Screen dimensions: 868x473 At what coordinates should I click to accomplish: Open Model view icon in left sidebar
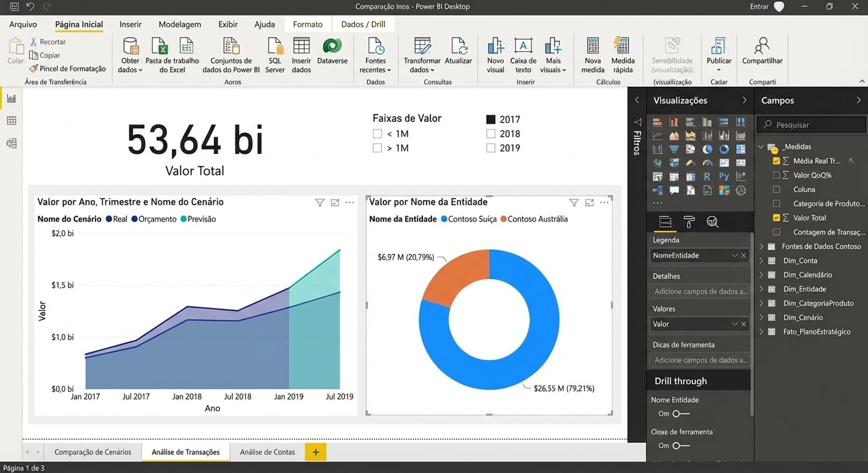11,144
